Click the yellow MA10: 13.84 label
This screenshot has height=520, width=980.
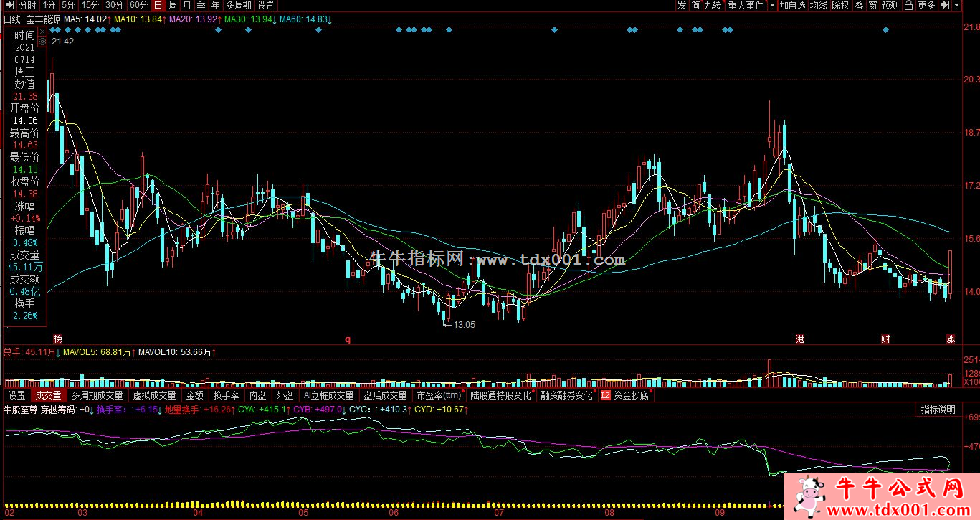[x=138, y=19]
